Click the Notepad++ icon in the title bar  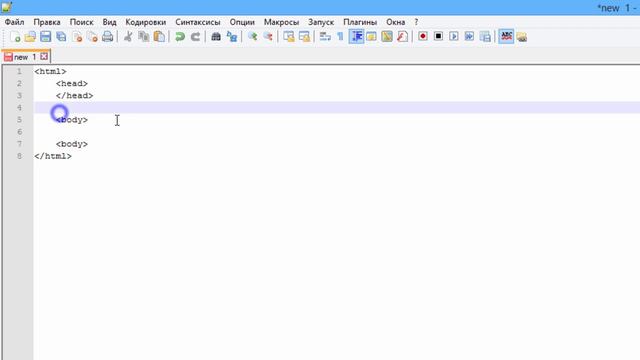[x=7, y=7]
